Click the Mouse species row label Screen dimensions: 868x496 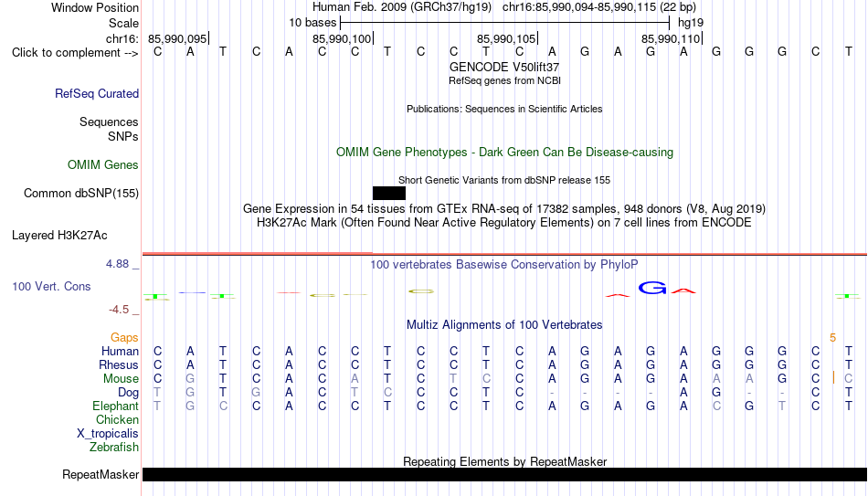click(x=121, y=379)
